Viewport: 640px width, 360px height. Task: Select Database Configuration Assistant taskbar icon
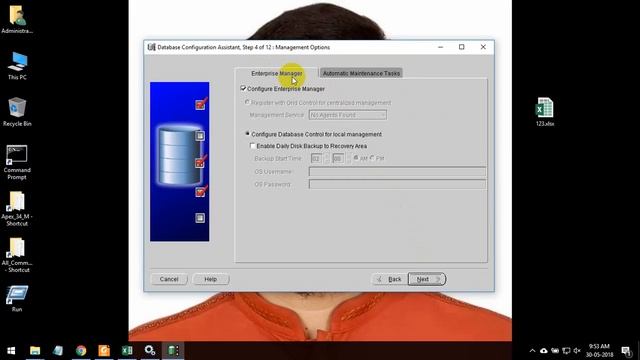[x=173, y=351]
